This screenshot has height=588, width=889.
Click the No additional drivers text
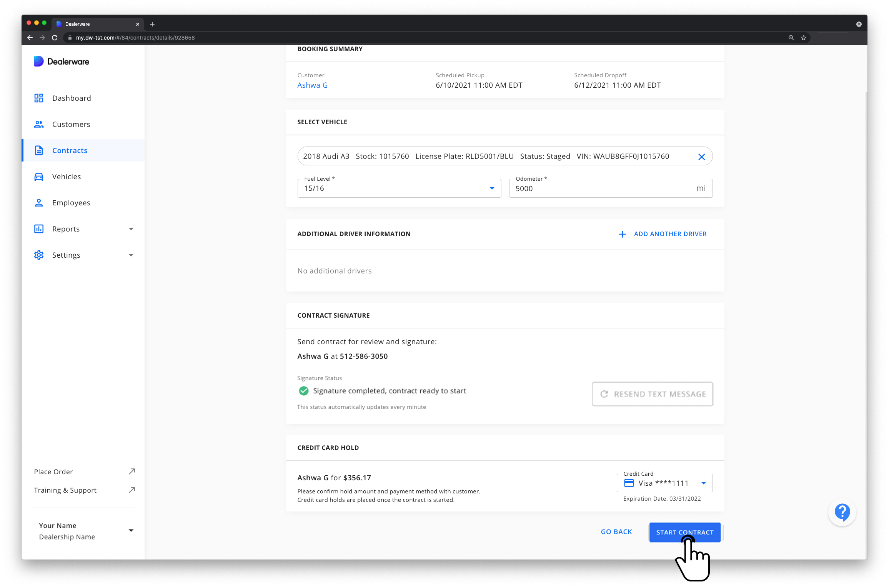(x=335, y=271)
